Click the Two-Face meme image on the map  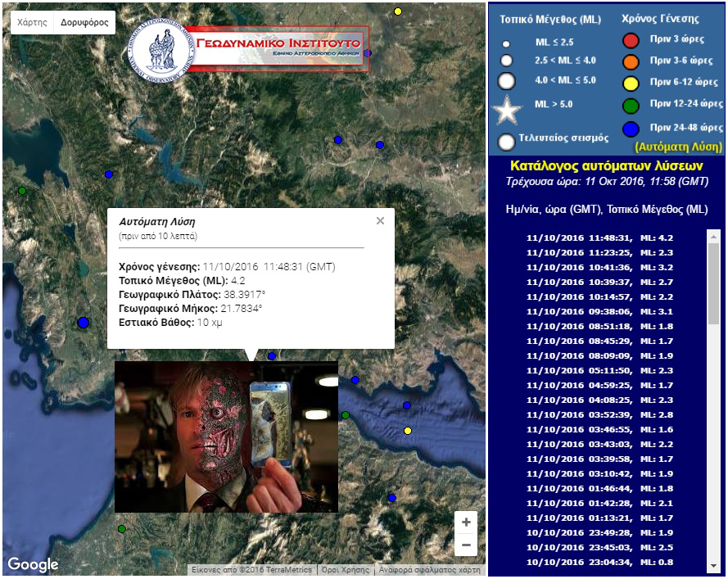(x=226, y=437)
